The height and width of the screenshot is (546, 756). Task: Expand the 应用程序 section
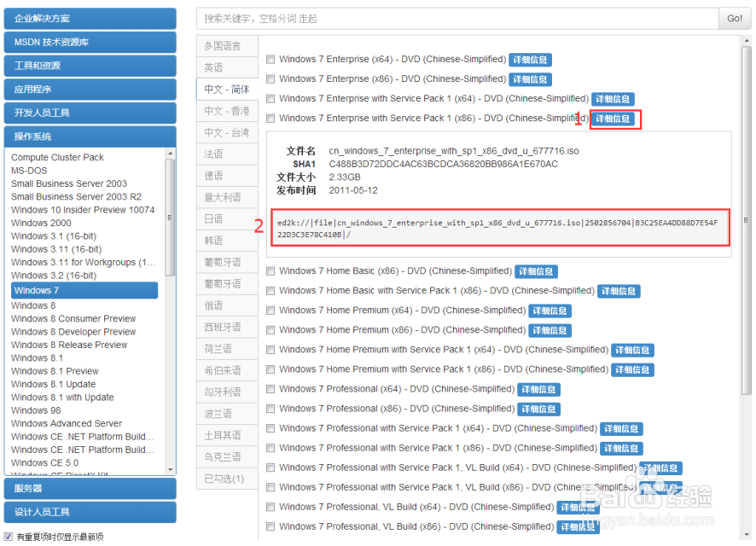(90, 90)
